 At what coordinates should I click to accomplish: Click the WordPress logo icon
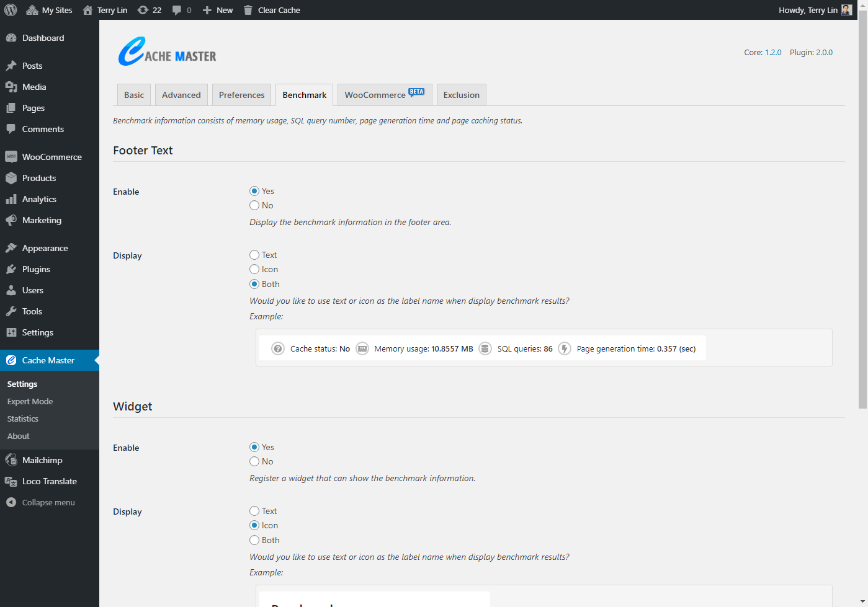point(11,10)
